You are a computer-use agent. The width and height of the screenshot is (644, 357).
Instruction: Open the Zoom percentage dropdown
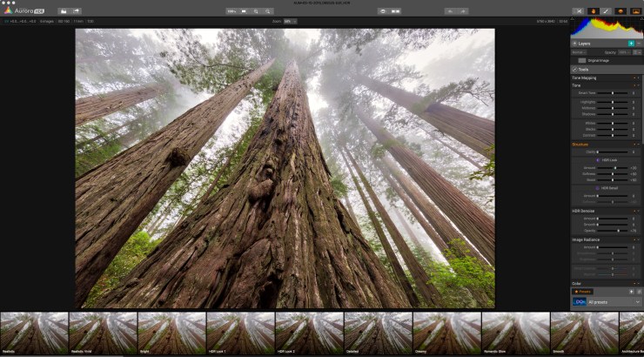tap(291, 22)
